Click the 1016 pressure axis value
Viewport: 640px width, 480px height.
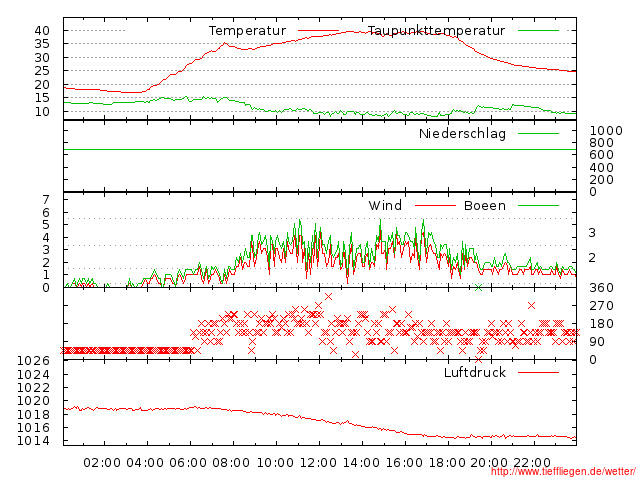(x=33, y=428)
